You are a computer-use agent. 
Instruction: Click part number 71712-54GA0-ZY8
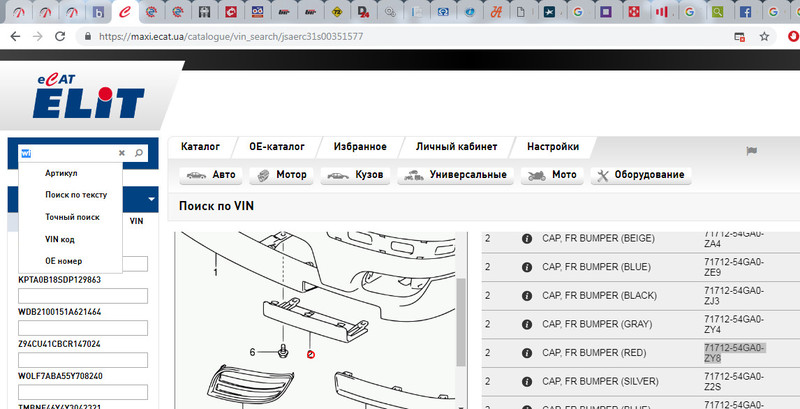(x=735, y=352)
